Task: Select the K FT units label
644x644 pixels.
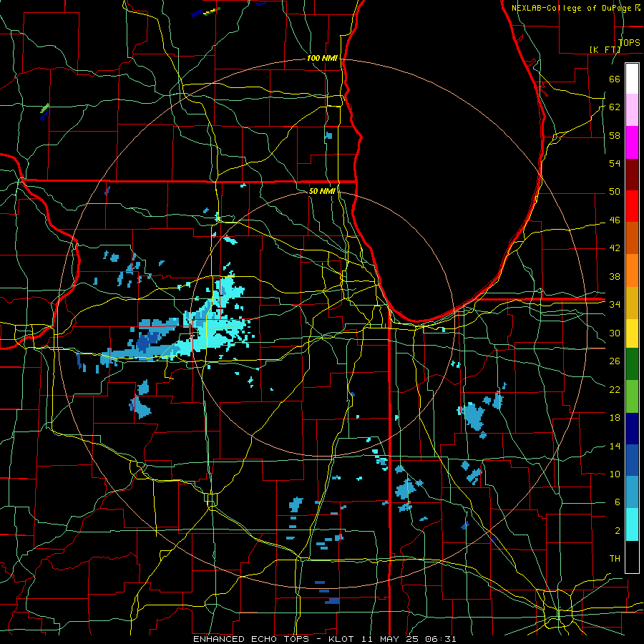Action: 605,49
